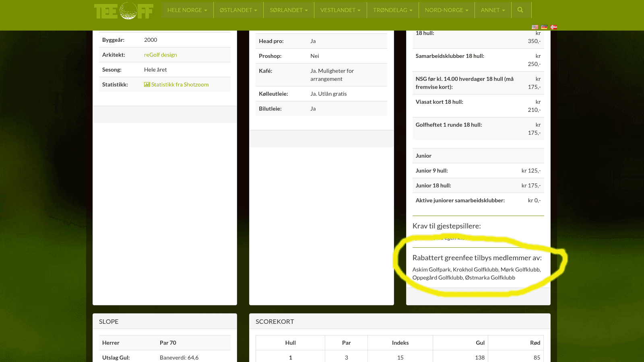This screenshot has height=362, width=644.
Task: Expand the SØRLANDET menu
Action: tap(289, 10)
